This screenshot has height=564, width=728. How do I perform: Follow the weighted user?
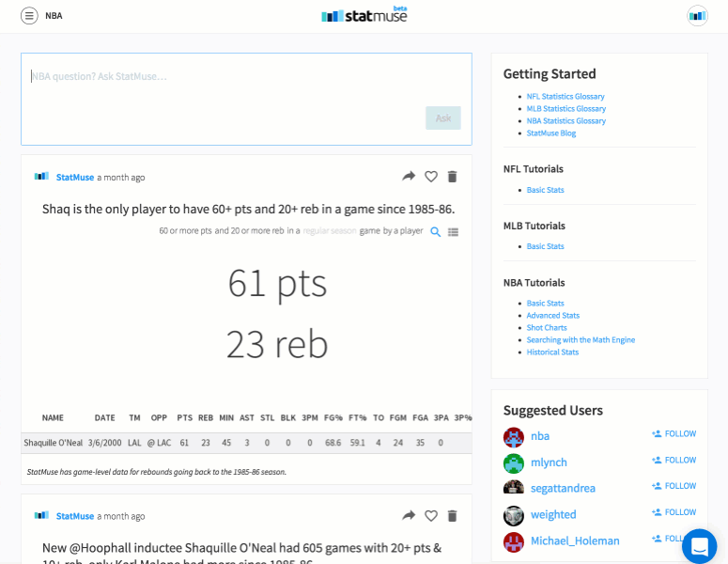click(674, 512)
